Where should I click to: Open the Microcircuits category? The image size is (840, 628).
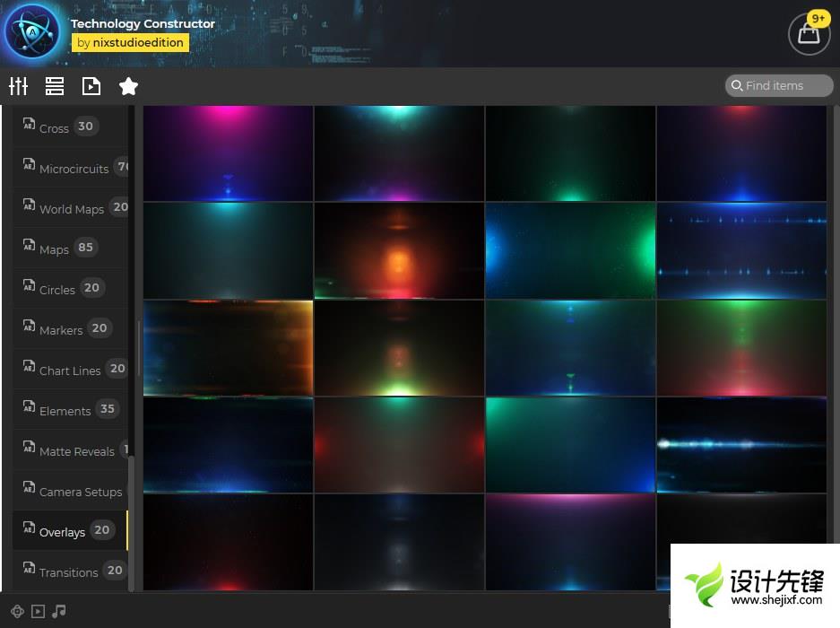[x=74, y=168]
